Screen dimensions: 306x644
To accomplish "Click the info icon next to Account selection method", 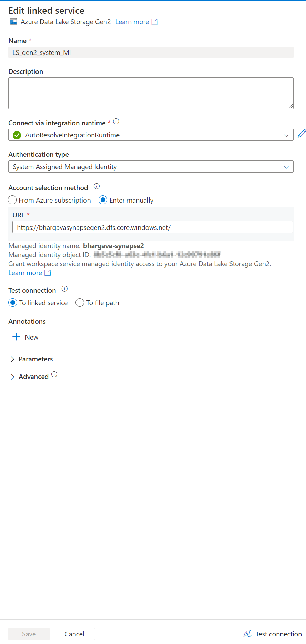I will pyautogui.click(x=96, y=186).
